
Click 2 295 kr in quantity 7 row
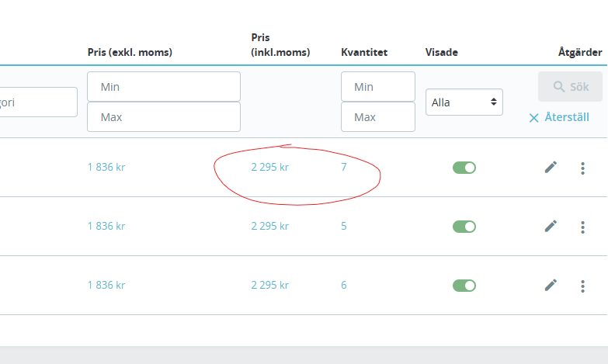[x=270, y=167]
